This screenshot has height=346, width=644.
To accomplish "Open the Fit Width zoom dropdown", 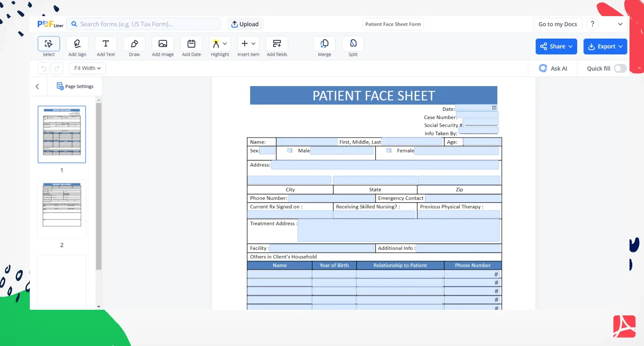I will [x=87, y=68].
